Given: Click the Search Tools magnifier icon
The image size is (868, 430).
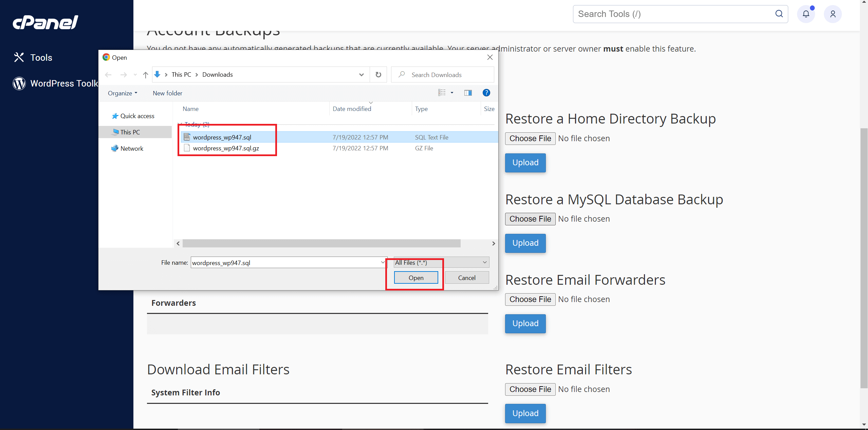Looking at the screenshot, I should [779, 14].
